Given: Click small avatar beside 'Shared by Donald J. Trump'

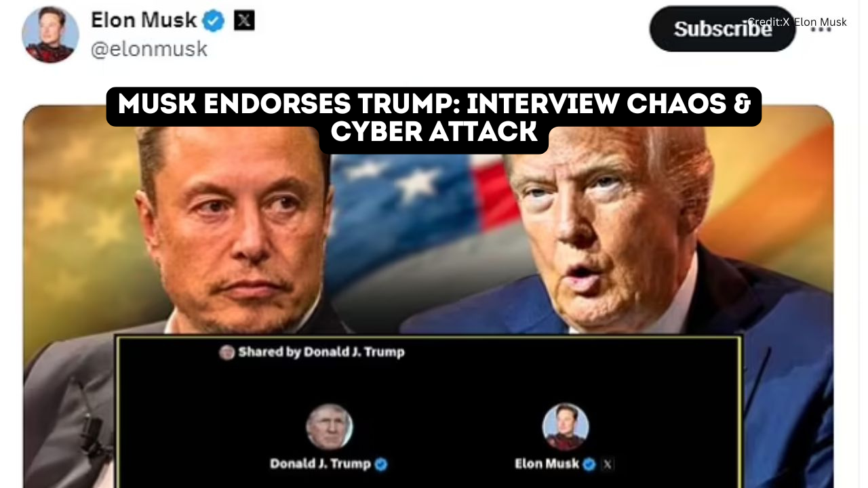Looking at the screenshot, I should pos(227,352).
